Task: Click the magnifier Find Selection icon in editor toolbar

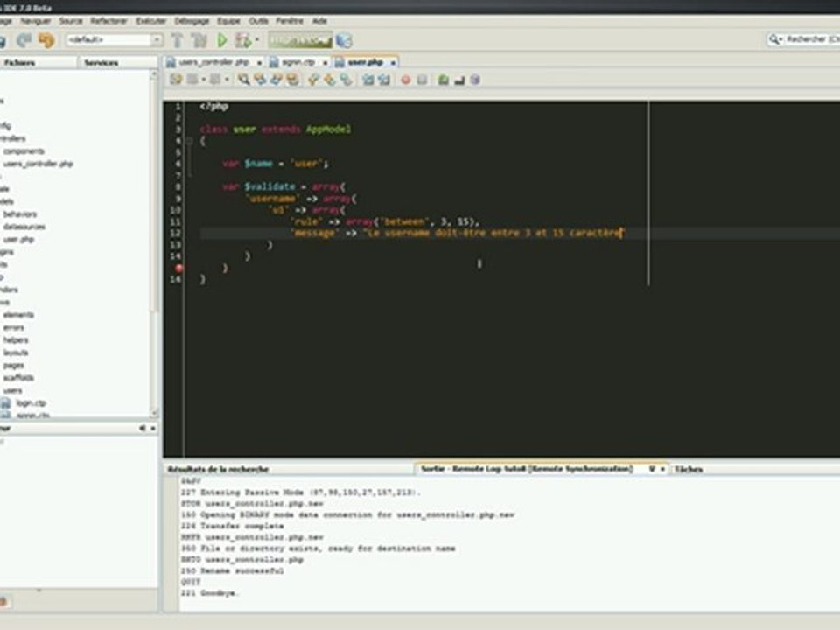Action: (243, 80)
